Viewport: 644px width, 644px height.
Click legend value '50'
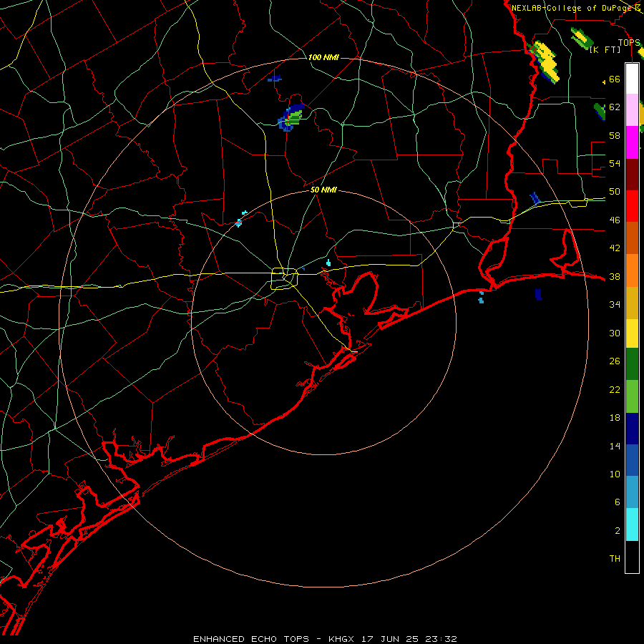615,192
